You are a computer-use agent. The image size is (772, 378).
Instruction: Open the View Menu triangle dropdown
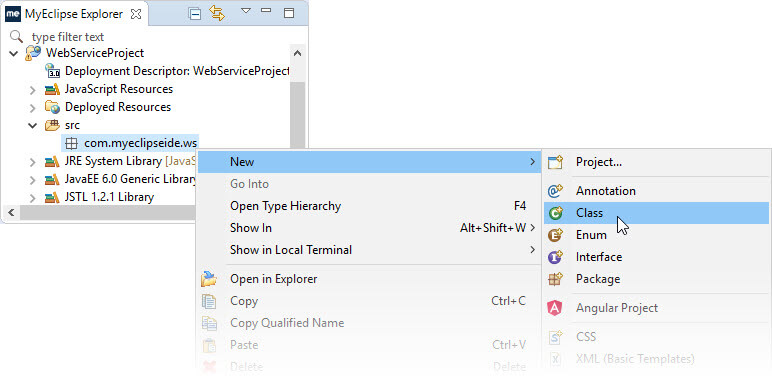[246, 10]
